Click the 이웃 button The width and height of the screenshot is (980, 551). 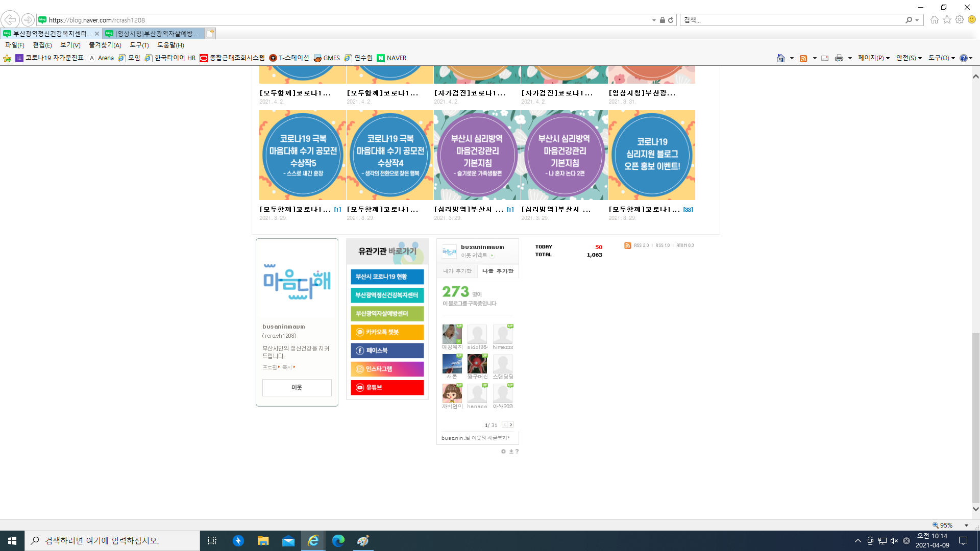click(297, 387)
